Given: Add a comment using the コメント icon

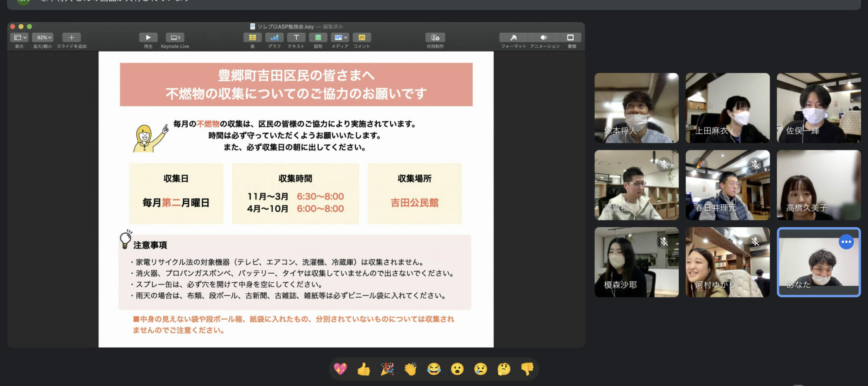Looking at the screenshot, I should pos(362,38).
